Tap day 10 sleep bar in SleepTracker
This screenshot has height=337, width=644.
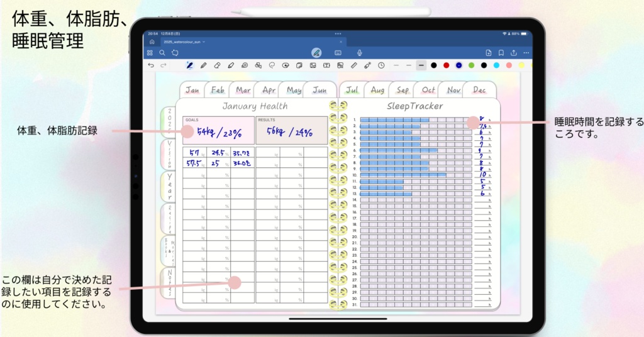(x=416, y=175)
